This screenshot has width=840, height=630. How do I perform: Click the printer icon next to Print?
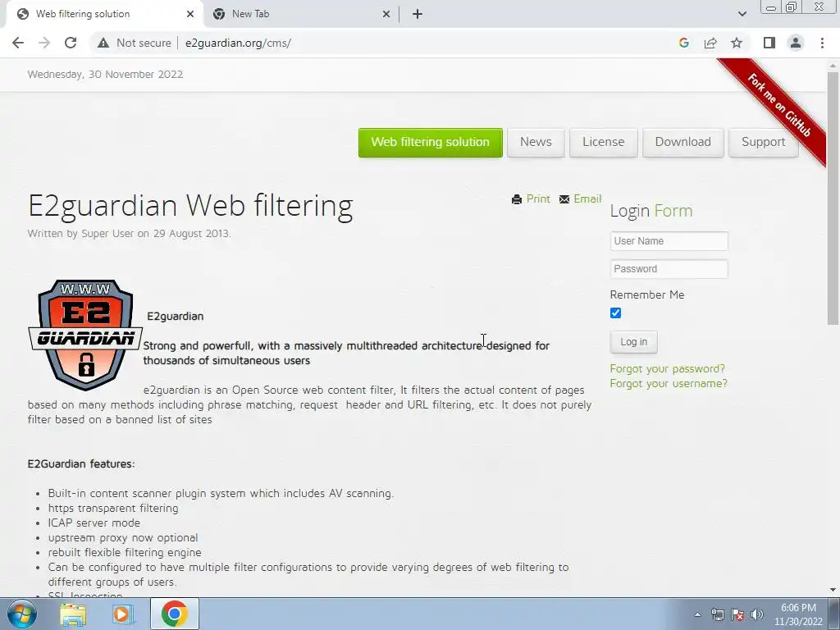[x=517, y=199]
